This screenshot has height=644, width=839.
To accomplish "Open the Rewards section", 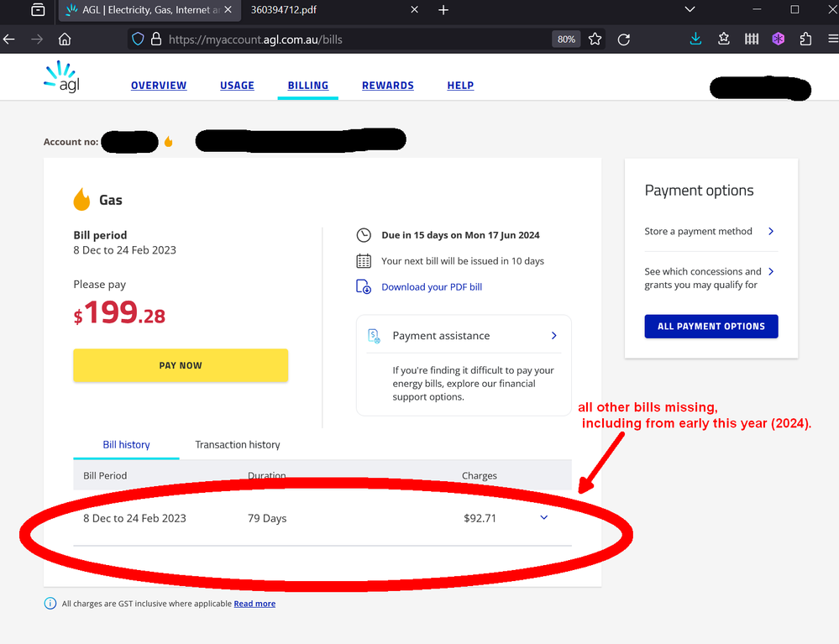I will pyautogui.click(x=387, y=86).
